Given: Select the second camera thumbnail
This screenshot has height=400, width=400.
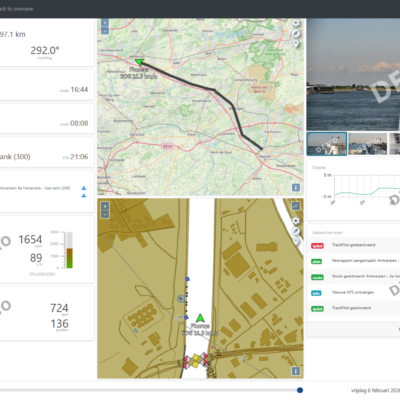Looking at the screenshot, I should click(x=368, y=144).
